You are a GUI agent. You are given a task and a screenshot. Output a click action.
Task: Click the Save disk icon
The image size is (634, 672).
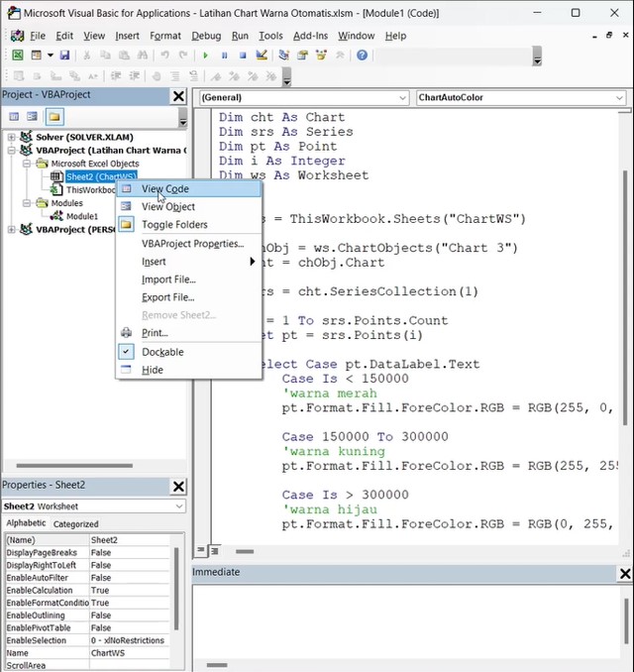[64, 56]
